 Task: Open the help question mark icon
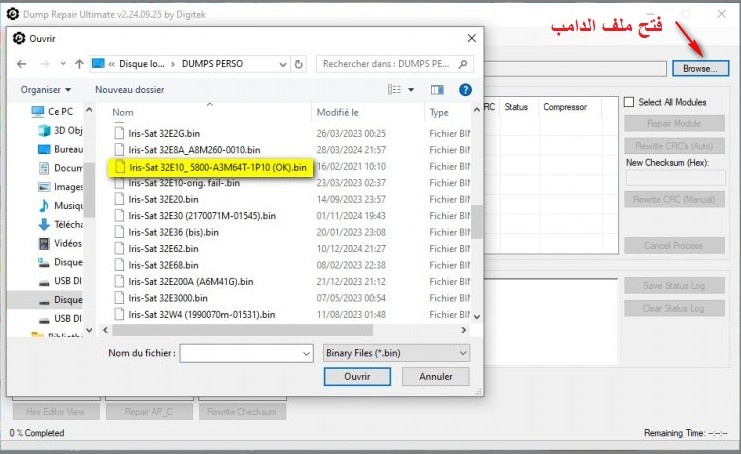click(x=465, y=90)
